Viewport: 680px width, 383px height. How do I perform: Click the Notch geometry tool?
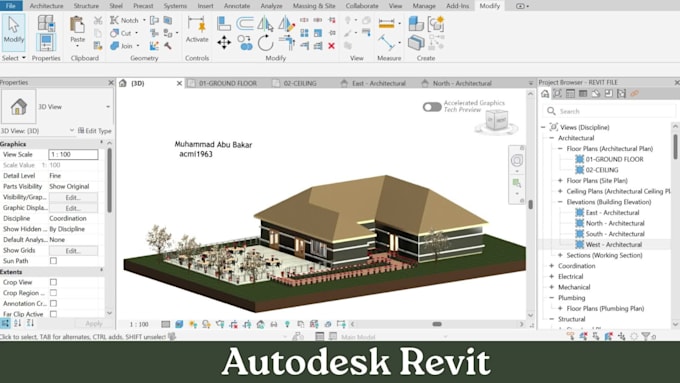tap(124, 20)
